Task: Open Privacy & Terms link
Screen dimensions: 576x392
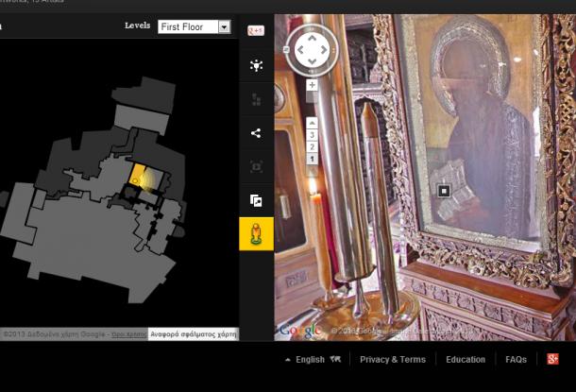Action: (393, 359)
